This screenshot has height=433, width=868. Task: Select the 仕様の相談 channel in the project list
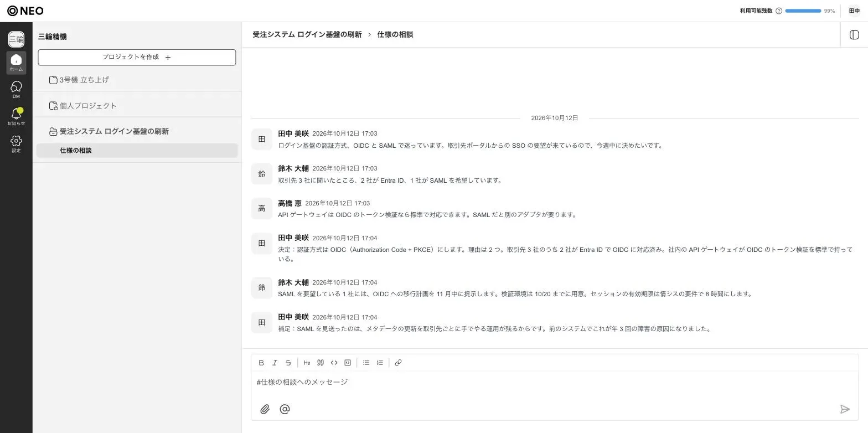137,151
